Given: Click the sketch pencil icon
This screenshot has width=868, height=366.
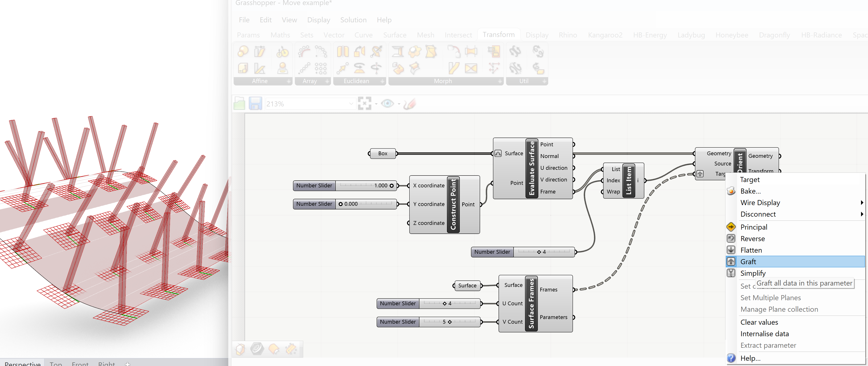Looking at the screenshot, I should pos(410,104).
